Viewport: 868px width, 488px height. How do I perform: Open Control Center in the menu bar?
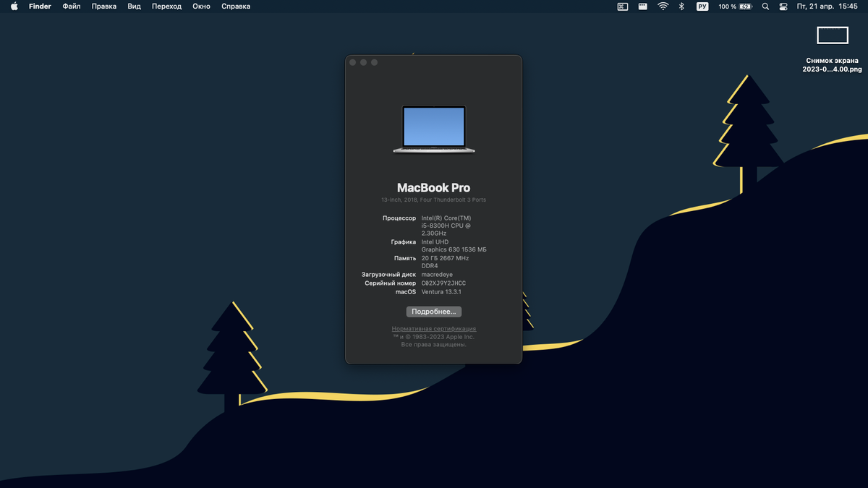tap(783, 6)
